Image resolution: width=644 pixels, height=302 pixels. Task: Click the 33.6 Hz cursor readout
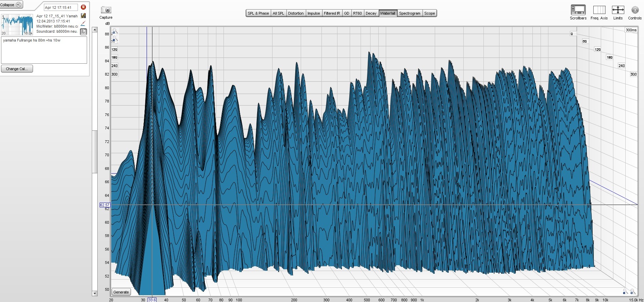[152, 300]
